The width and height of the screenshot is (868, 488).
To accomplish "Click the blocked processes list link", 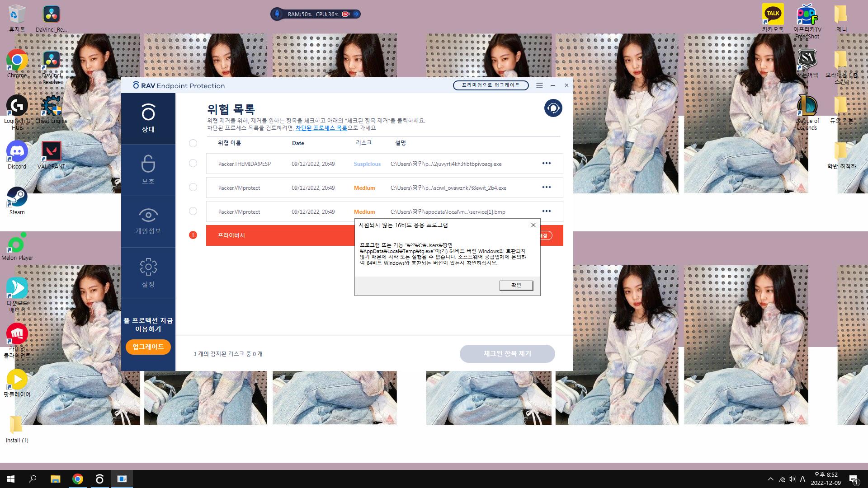I will 321,128.
